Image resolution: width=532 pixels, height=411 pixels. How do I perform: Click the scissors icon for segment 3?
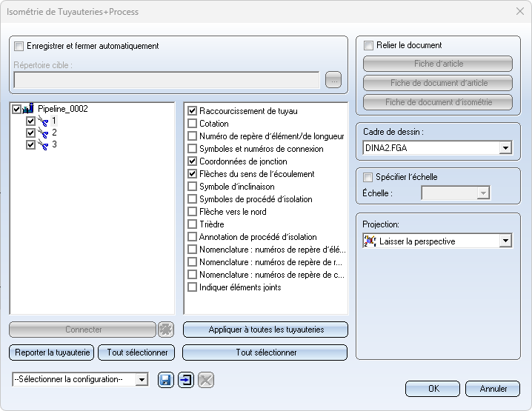[43, 145]
